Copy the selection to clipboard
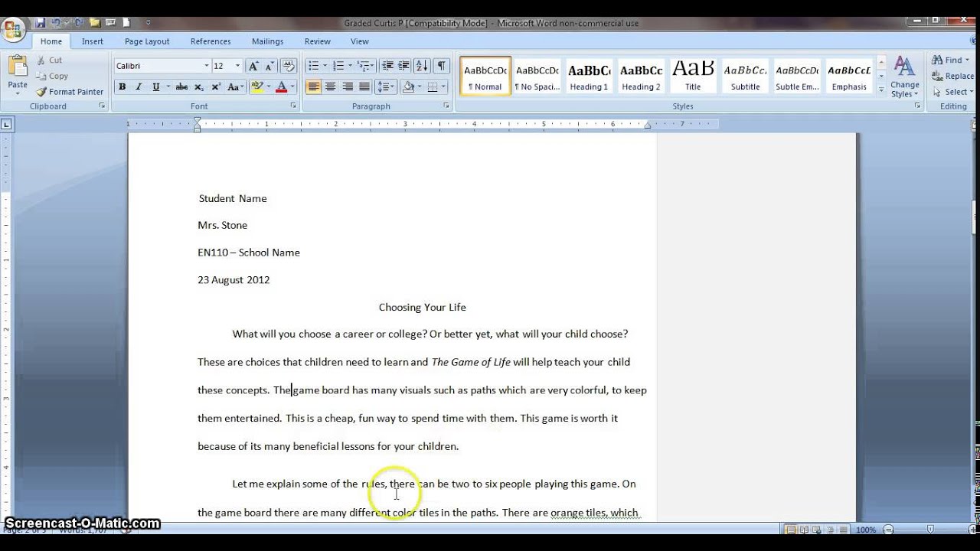This screenshot has width=980, height=551. (52, 76)
